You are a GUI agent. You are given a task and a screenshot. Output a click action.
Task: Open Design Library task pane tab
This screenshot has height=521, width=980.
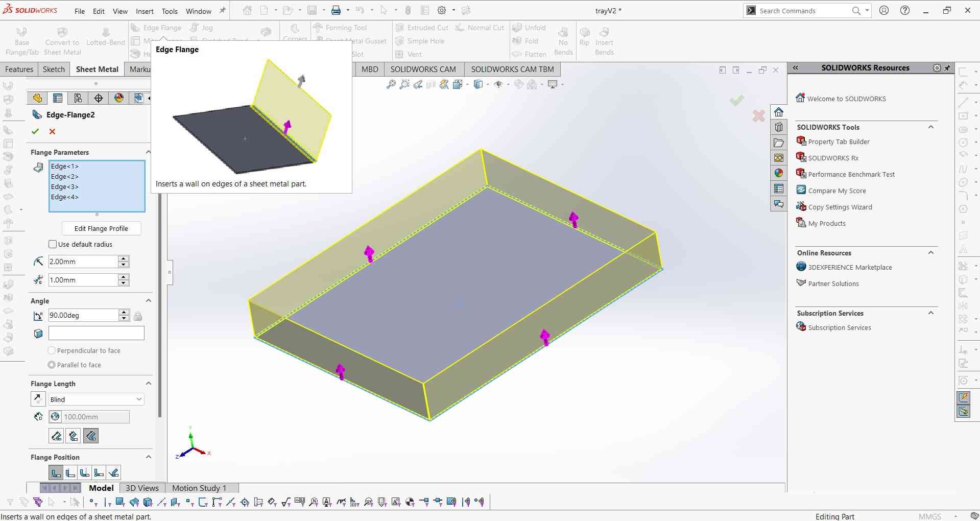pyautogui.click(x=778, y=127)
